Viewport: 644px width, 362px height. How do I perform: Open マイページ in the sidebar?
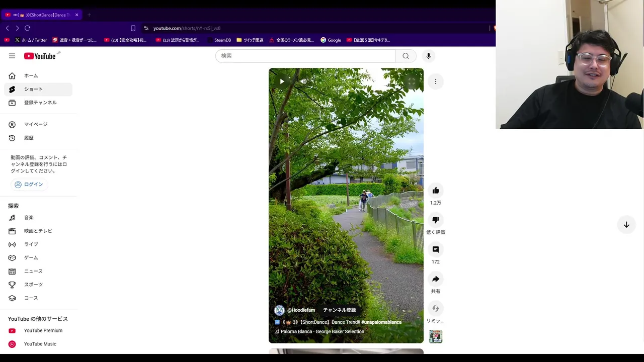point(38,124)
